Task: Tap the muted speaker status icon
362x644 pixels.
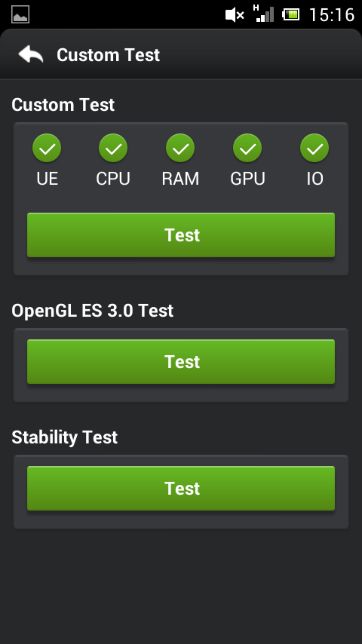Action: (x=235, y=15)
